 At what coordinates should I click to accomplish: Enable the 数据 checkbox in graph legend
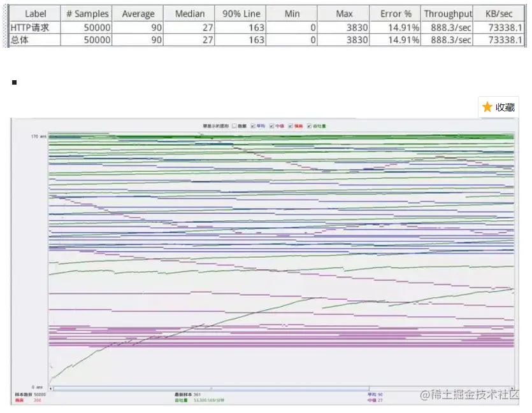pos(234,126)
